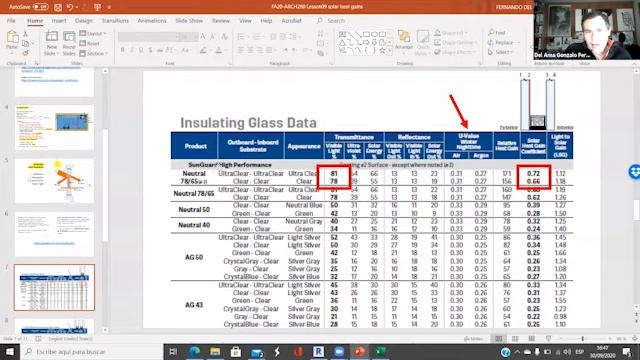640x360 pixels.
Task: Click the Reset slide button
Action: tap(90, 43)
